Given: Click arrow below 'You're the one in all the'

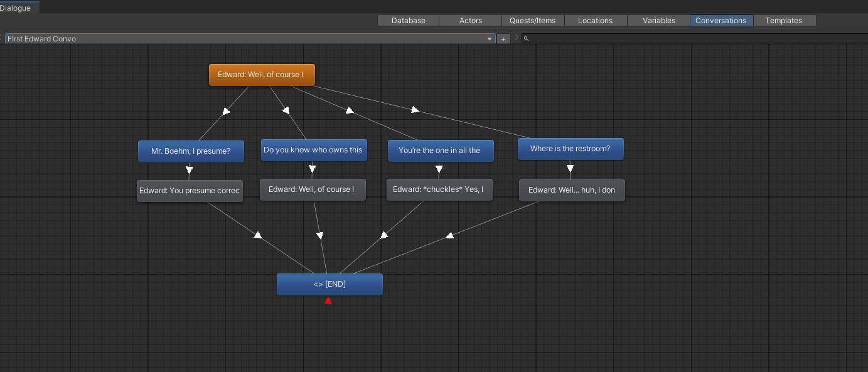Looking at the screenshot, I should [x=439, y=169].
